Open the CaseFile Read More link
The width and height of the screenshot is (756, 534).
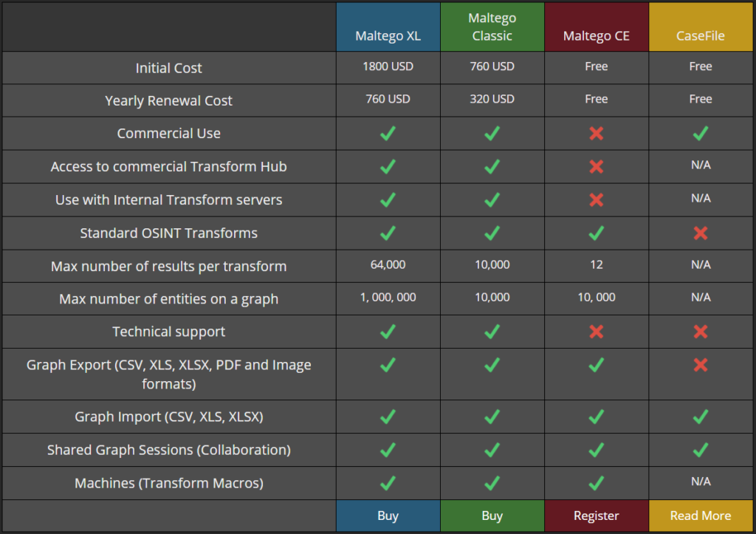pyautogui.click(x=701, y=516)
